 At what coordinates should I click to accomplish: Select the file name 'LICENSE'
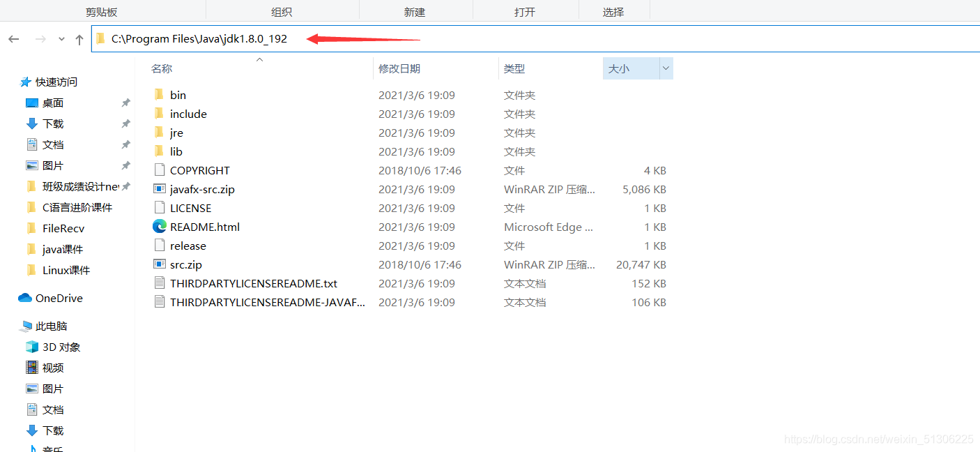click(190, 208)
